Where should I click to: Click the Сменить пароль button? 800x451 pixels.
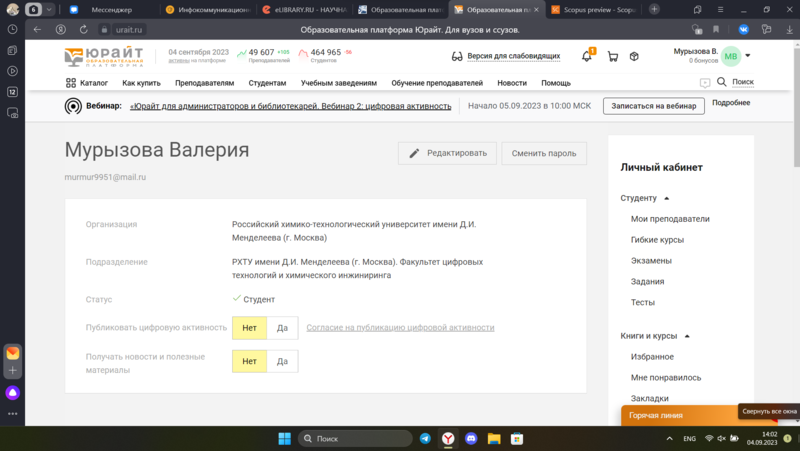pos(544,153)
